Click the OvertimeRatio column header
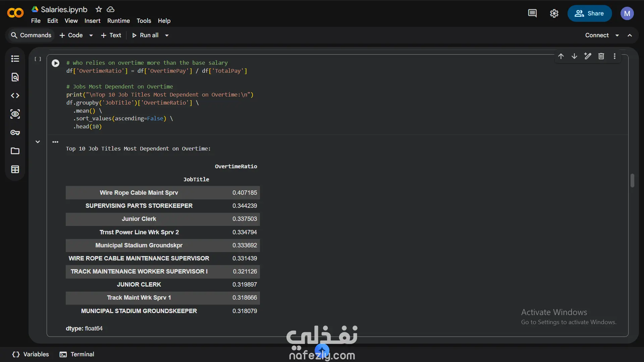 pyautogui.click(x=236, y=166)
